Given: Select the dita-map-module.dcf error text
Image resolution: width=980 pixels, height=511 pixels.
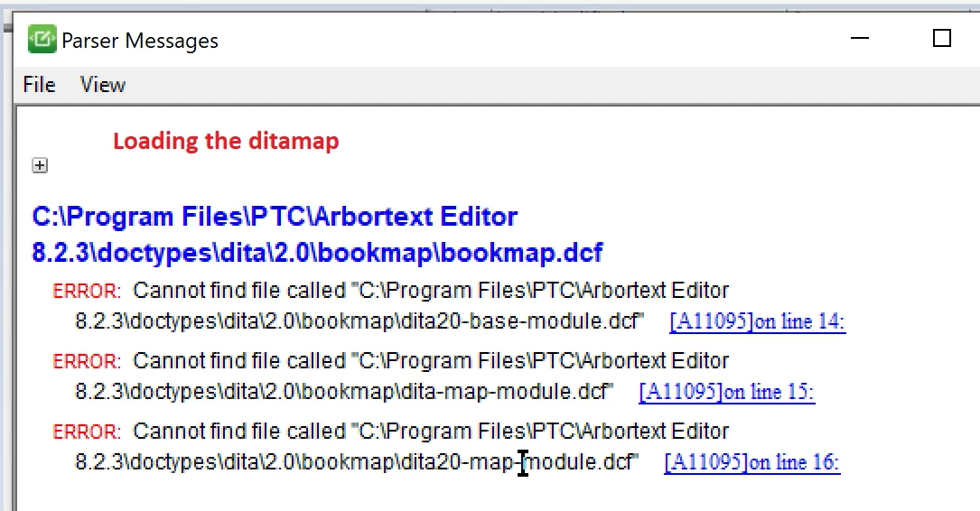Looking at the screenshot, I should [390, 376].
